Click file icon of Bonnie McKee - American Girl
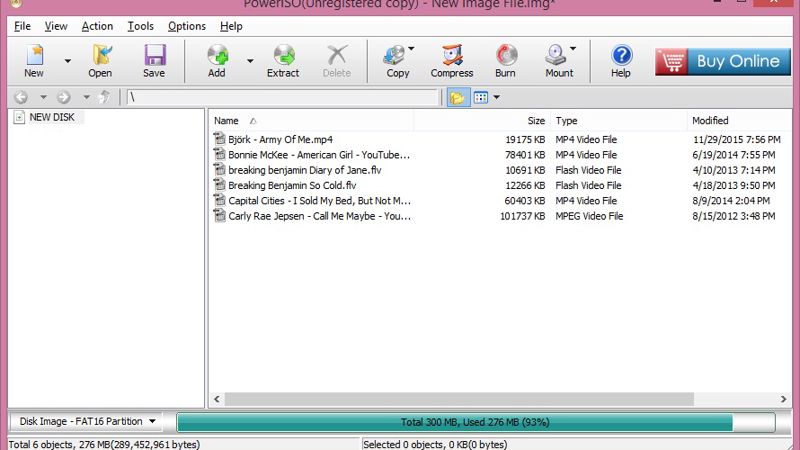The width and height of the screenshot is (800, 450). pos(219,154)
